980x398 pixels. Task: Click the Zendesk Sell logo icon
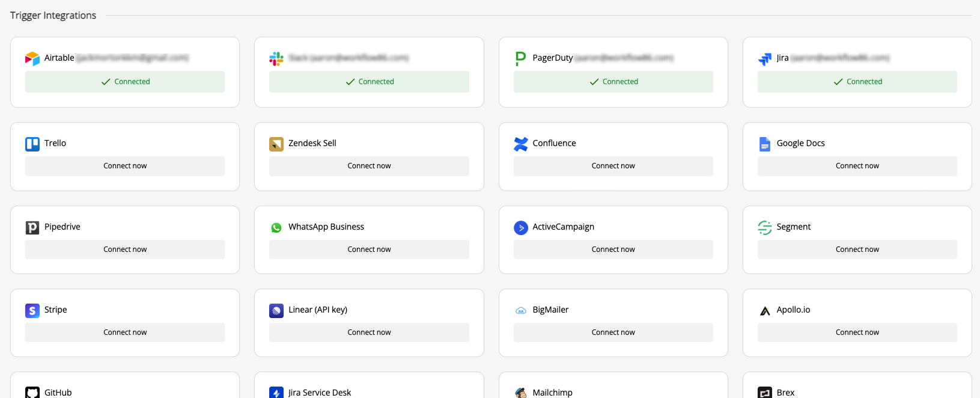tap(276, 144)
